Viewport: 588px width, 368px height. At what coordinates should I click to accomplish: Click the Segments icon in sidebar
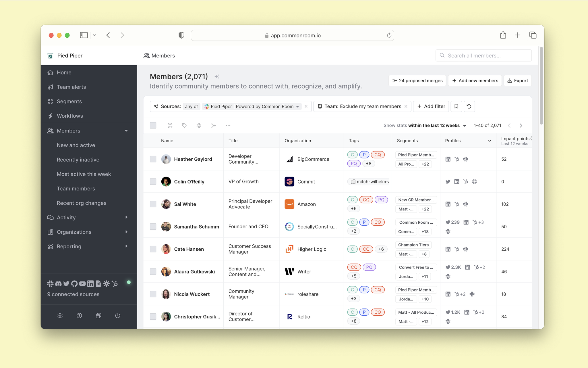(x=50, y=101)
